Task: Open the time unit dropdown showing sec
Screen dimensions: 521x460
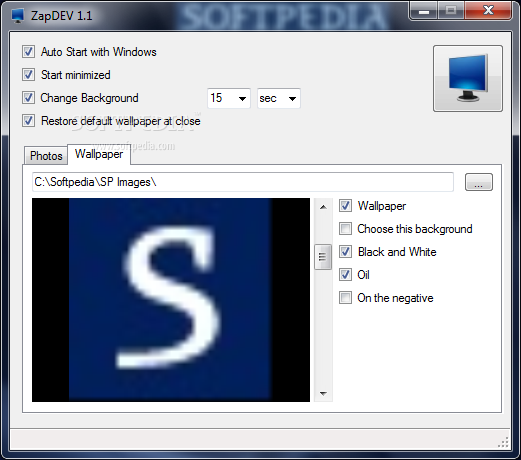Action: click(279, 98)
